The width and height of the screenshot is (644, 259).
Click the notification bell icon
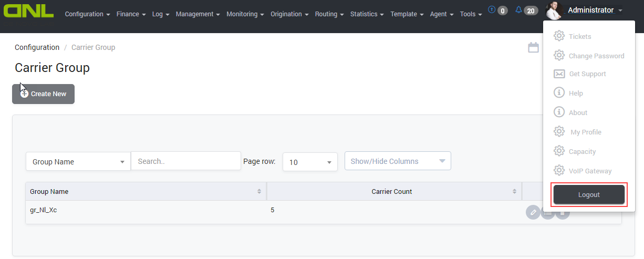pos(518,10)
